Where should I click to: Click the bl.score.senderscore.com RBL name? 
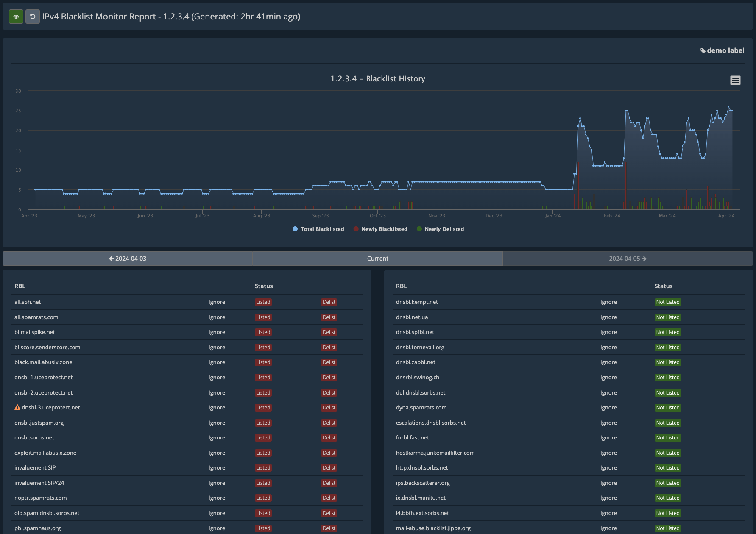pos(47,348)
